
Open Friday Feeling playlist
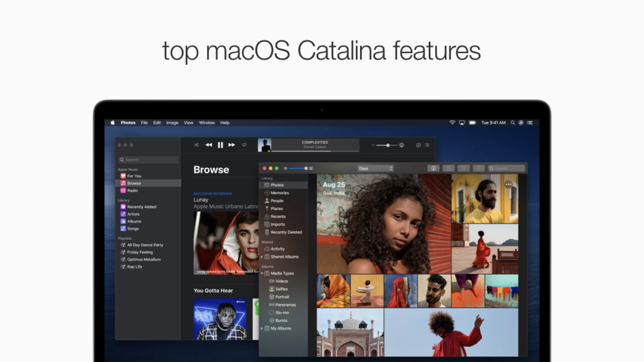[148, 253]
